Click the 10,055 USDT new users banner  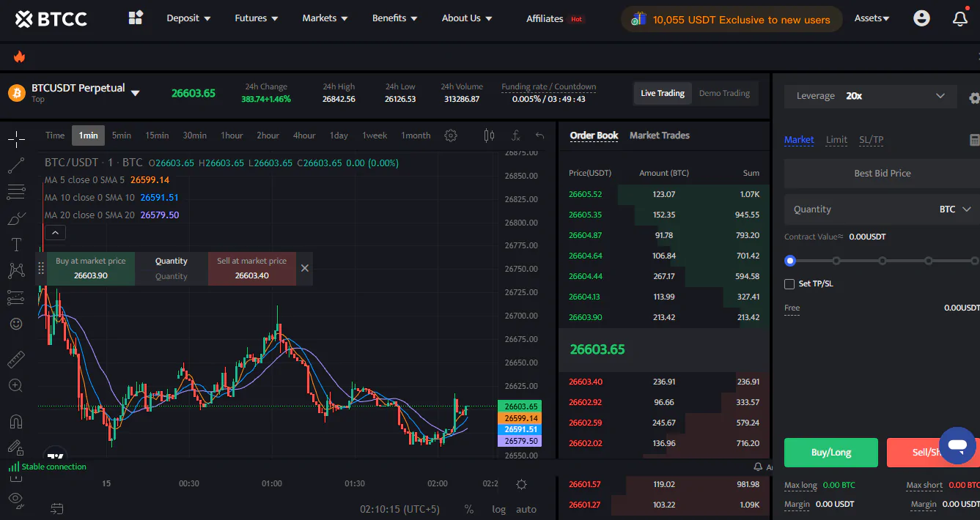click(732, 20)
